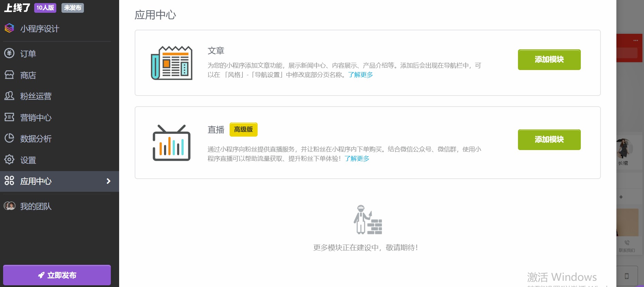Click the 粉丝运营 people icon

click(x=9, y=96)
